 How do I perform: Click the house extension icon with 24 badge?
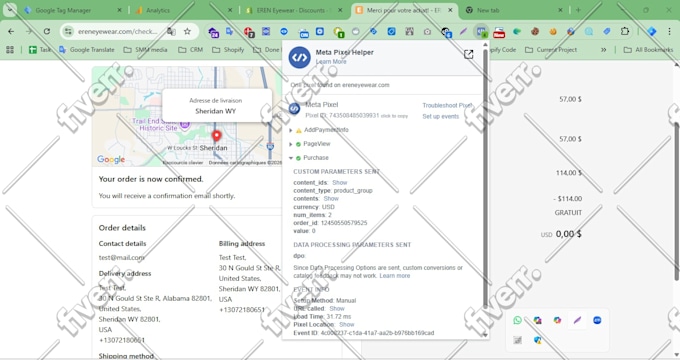pyautogui.click(x=213, y=32)
